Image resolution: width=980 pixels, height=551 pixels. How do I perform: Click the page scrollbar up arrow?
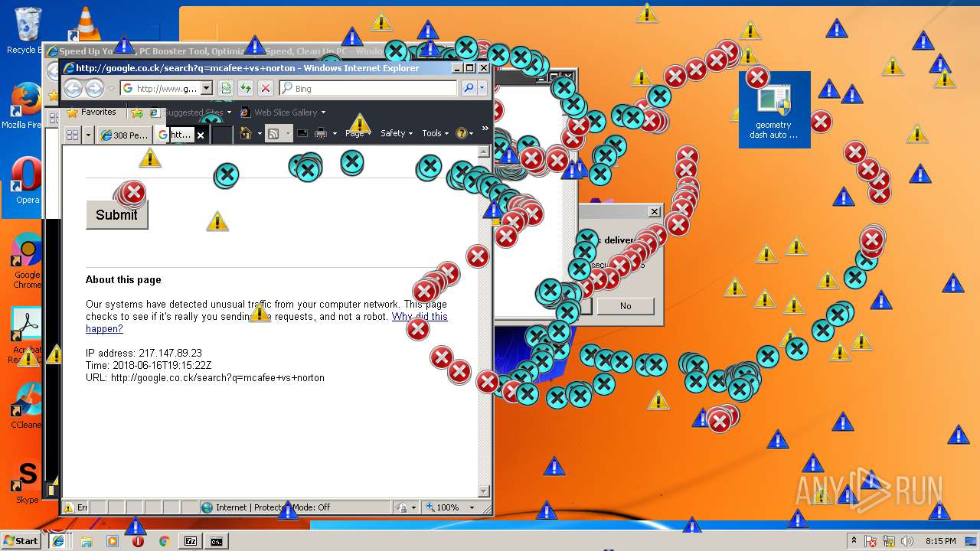pos(483,152)
